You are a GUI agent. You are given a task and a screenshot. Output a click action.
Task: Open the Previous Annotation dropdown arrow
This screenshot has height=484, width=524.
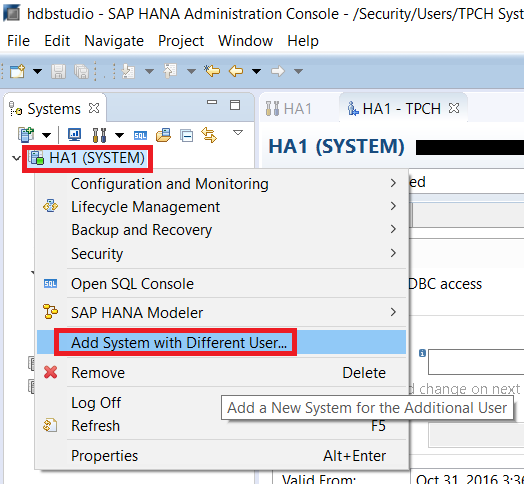click(191, 71)
